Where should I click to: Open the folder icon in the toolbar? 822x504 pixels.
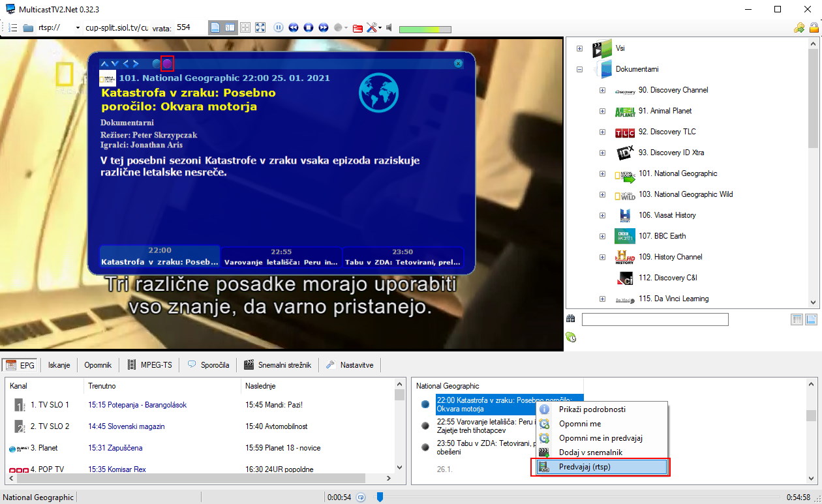[28, 27]
